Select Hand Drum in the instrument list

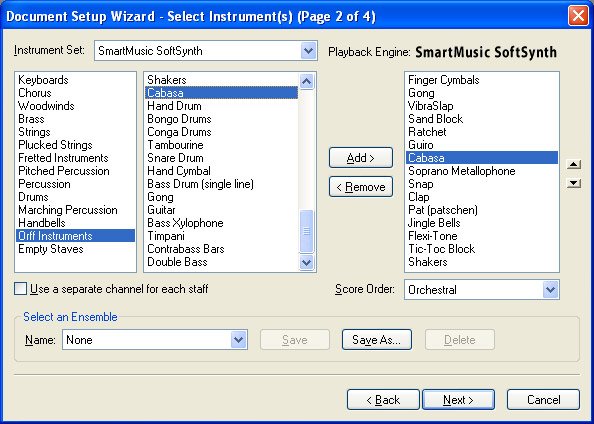tap(222, 106)
